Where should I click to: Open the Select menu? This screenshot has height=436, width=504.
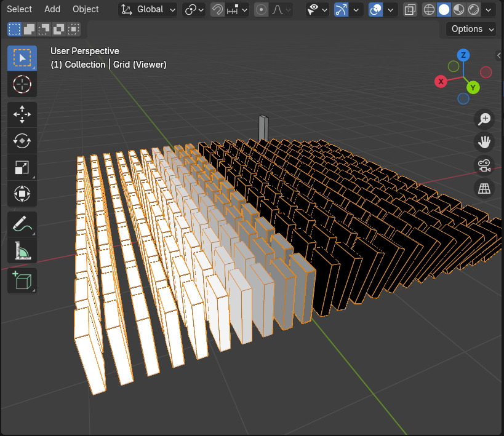tap(19, 9)
